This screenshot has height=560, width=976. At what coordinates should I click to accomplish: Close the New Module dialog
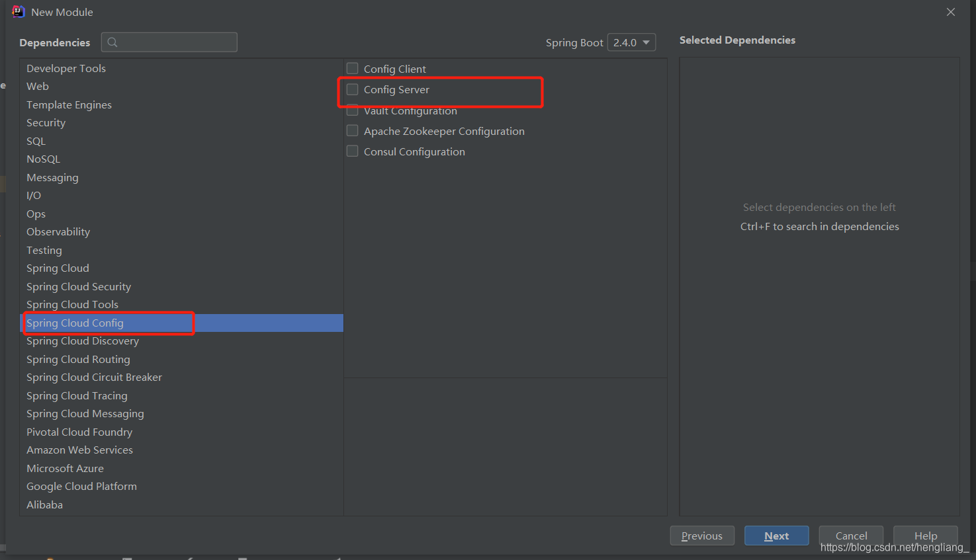coord(951,12)
